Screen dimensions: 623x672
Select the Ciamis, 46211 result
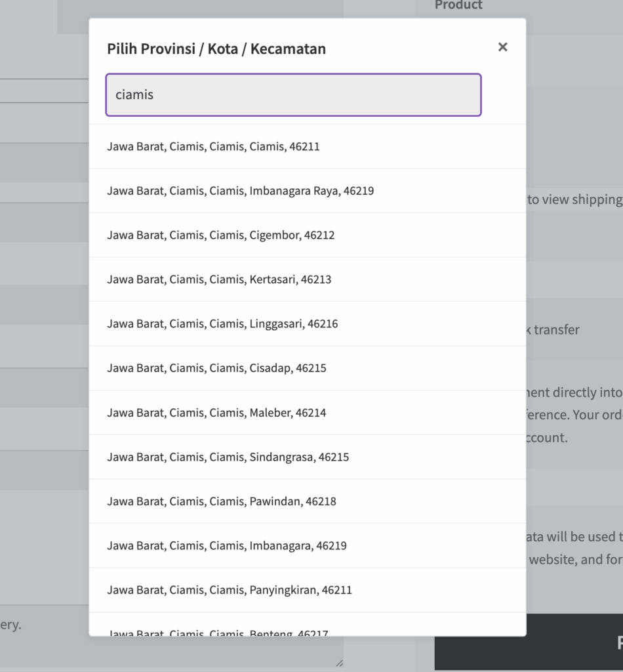coord(214,146)
